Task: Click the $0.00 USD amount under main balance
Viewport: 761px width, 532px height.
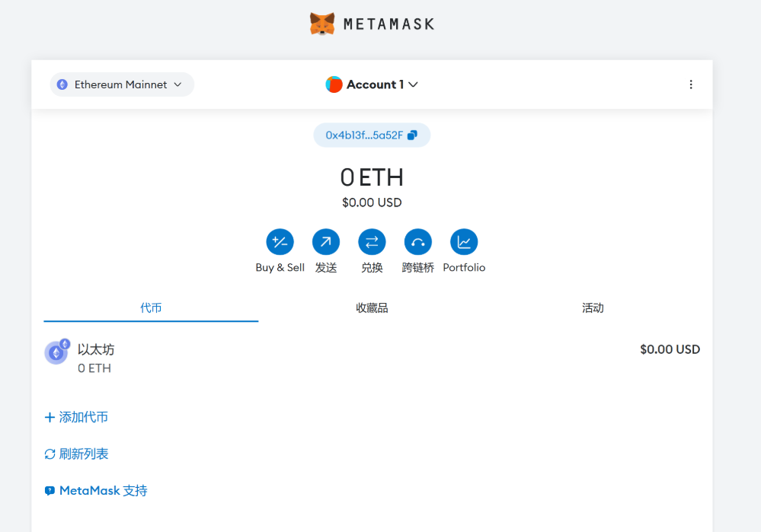Action: click(x=372, y=202)
